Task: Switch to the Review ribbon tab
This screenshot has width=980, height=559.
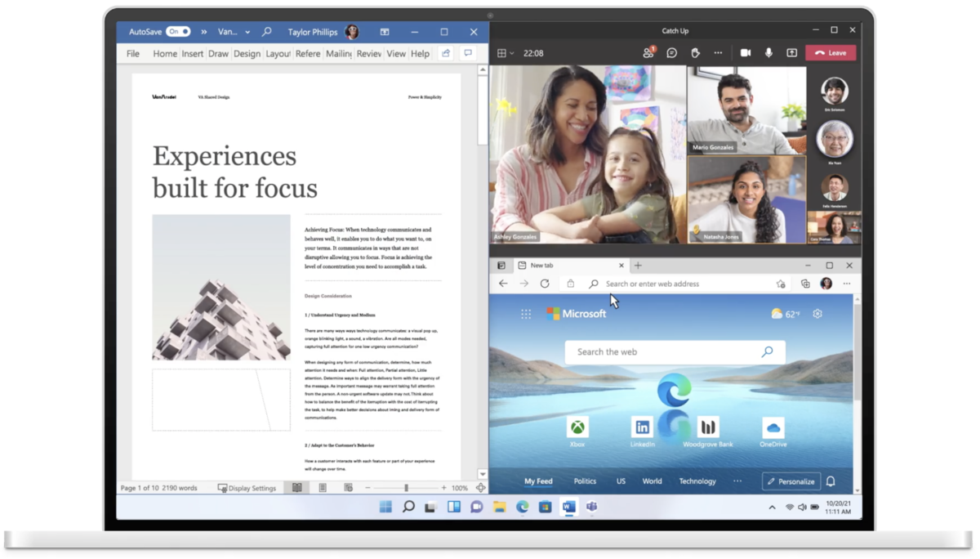Action: pos(369,54)
